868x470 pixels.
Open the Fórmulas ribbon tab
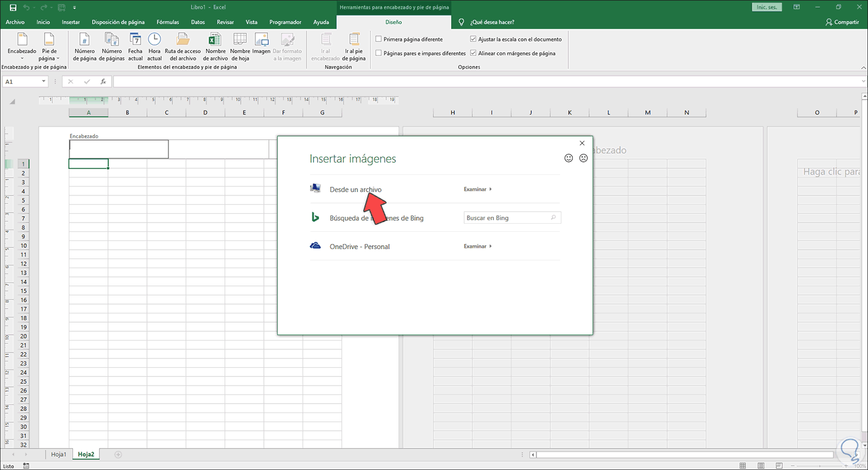pos(167,22)
